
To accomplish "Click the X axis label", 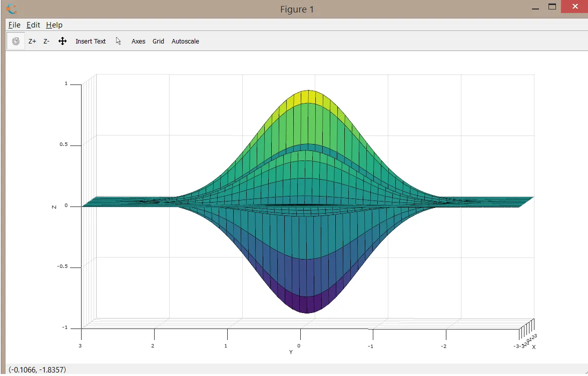I will [x=533, y=347].
